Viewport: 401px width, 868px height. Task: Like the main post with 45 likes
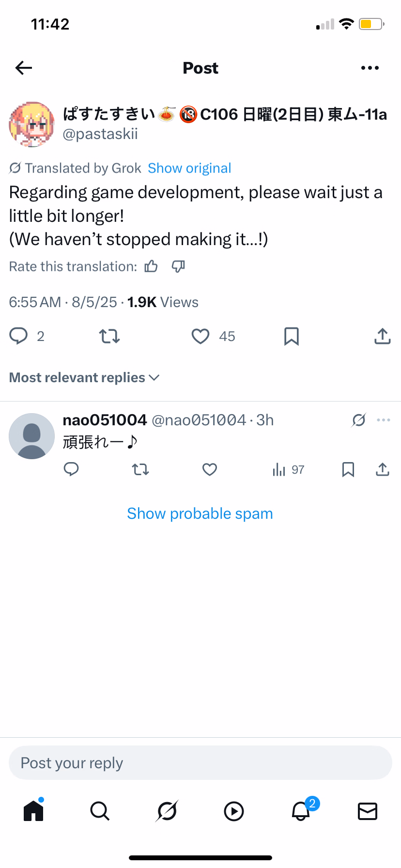[x=200, y=336]
